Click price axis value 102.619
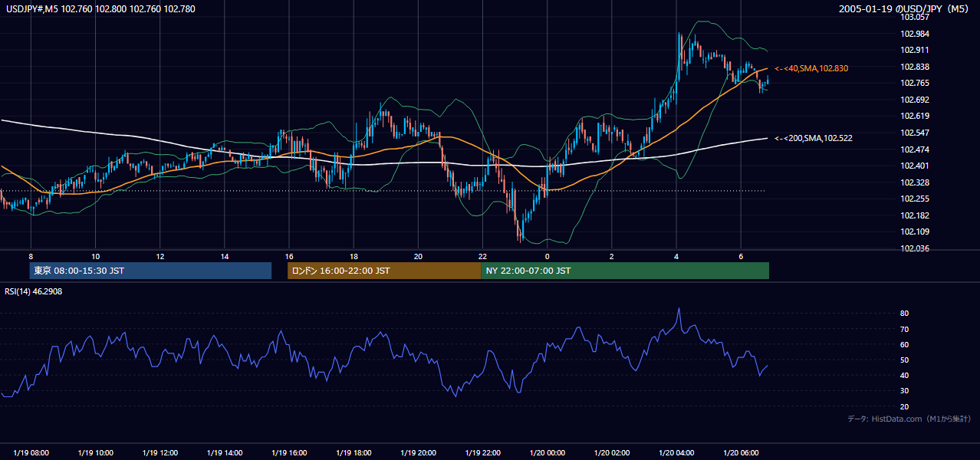Screen dimensions: 980x460 pos(914,116)
